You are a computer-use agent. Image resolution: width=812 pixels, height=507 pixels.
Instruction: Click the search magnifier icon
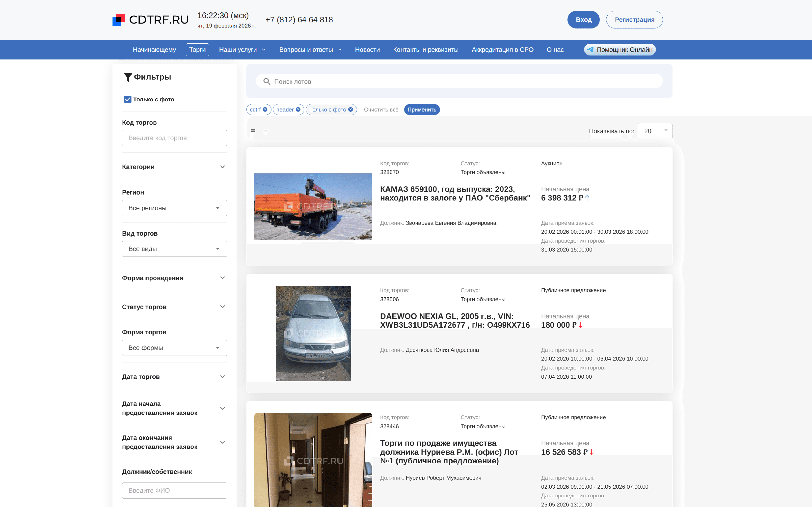267,82
